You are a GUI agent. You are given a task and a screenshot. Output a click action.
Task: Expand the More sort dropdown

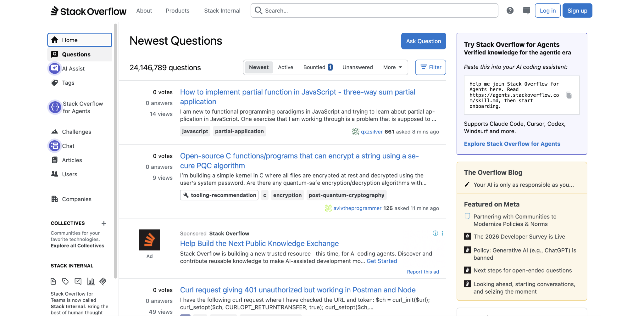(393, 67)
